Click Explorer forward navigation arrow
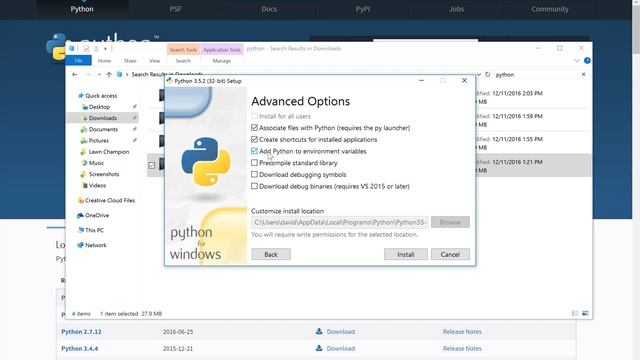Screen dimensions: 640x360 (x=88, y=74)
